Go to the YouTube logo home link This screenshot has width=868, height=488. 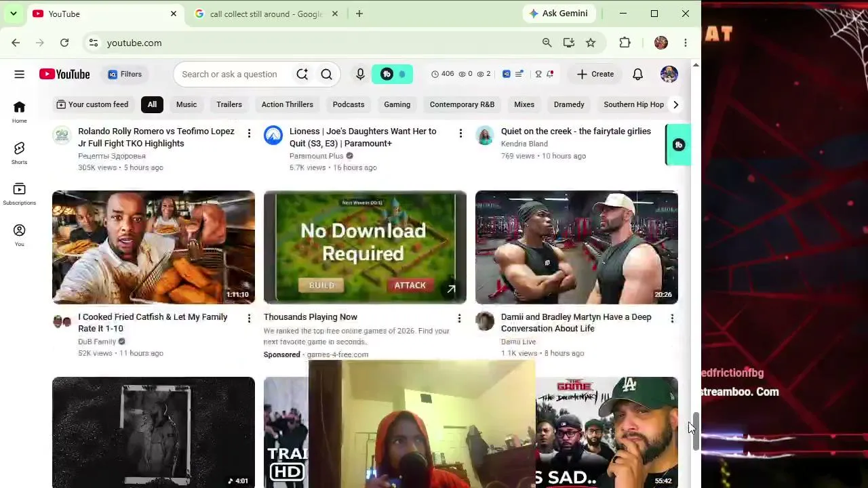(x=64, y=75)
